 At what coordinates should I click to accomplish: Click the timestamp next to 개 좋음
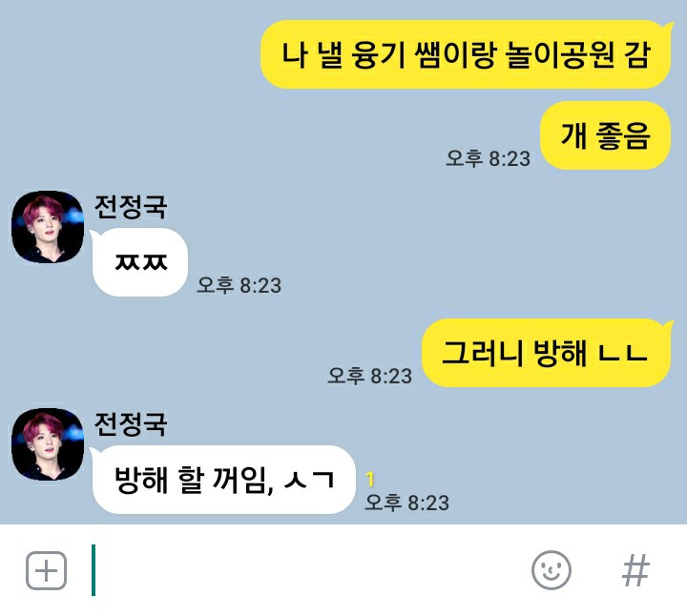click(x=488, y=158)
